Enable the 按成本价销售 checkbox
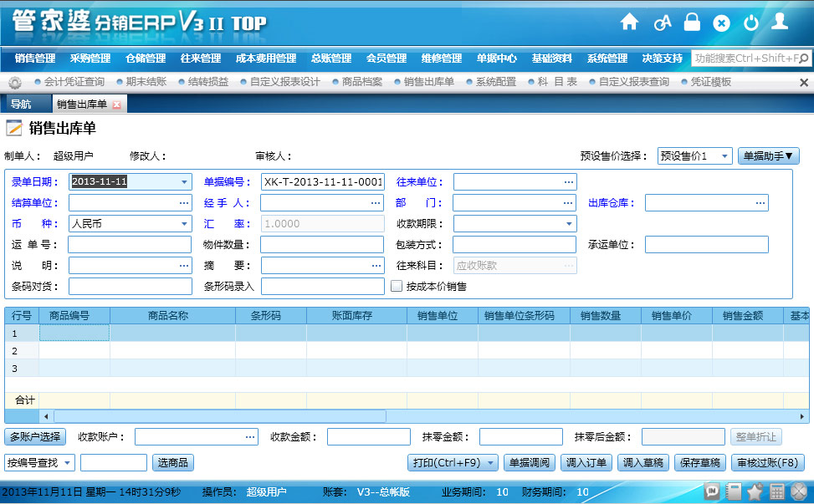Image resolution: width=814 pixels, height=504 pixels. 397,286
